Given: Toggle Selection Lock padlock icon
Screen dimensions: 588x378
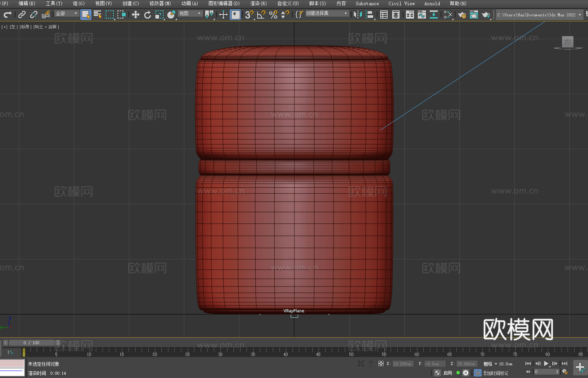Looking at the screenshot, I should coord(371,364).
